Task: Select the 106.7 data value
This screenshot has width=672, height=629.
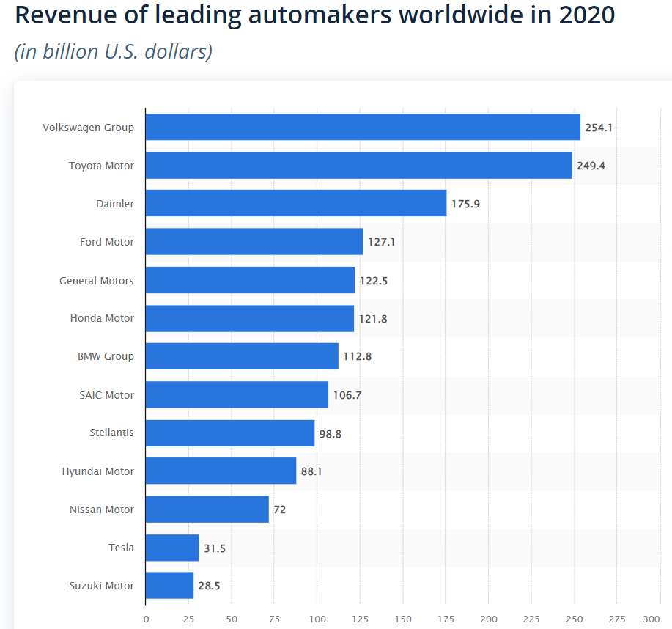Action: click(347, 395)
